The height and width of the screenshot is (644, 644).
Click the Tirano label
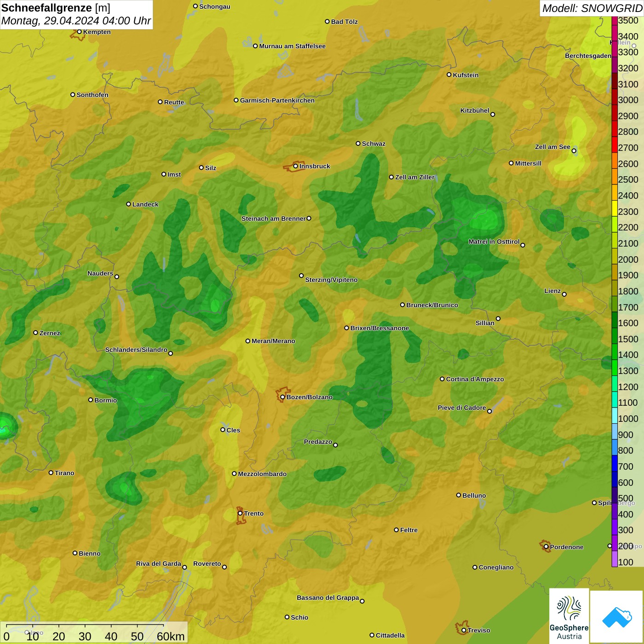pyautogui.click(x=64, y=473)
